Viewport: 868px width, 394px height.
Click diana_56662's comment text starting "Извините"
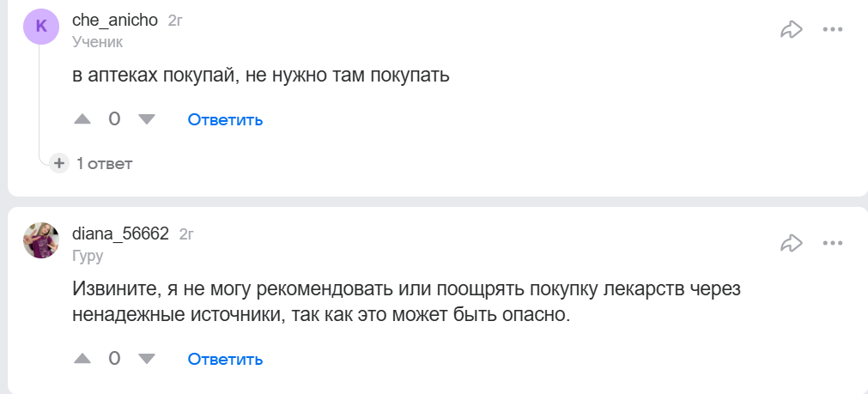point(405,301)
